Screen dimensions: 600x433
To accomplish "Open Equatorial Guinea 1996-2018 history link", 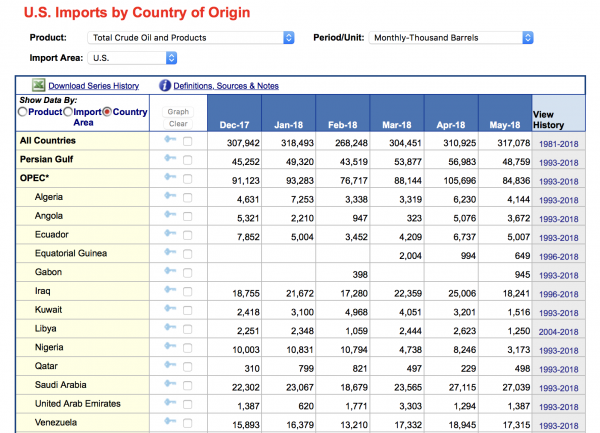I will point(558,257).
